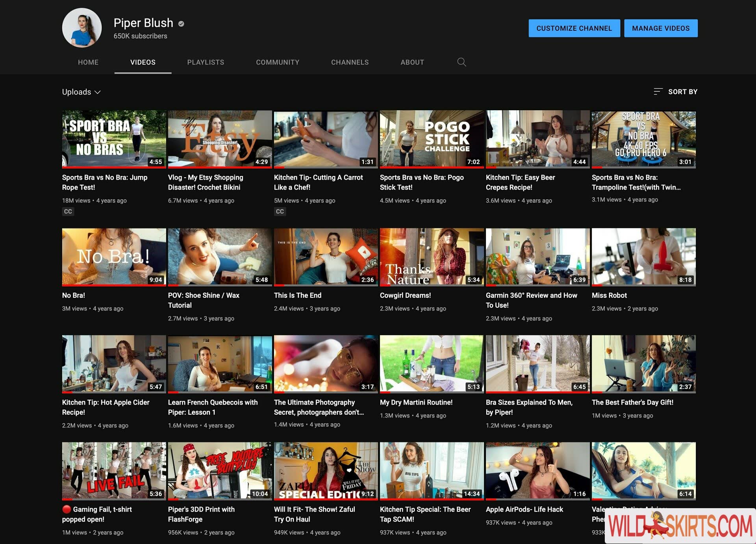756x544 pixels.
Task: Open the Thanks Nature Cowgirl Dreams thumbnail
Action: [432, 257]
